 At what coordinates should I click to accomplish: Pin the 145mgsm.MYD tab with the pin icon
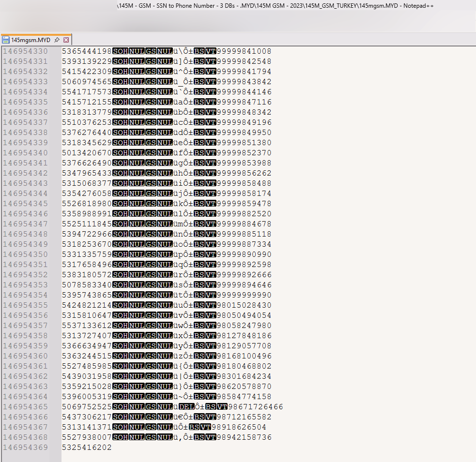[x=57, y=40]
